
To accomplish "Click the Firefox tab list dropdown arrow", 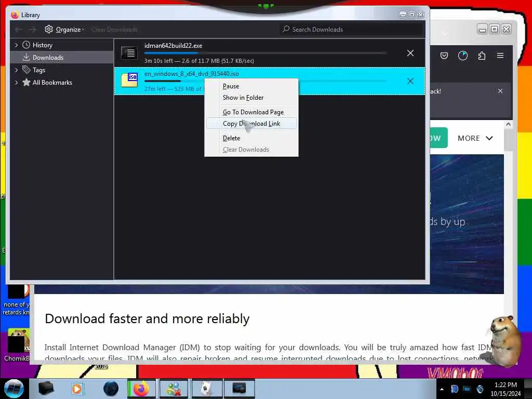I will 445,33.
